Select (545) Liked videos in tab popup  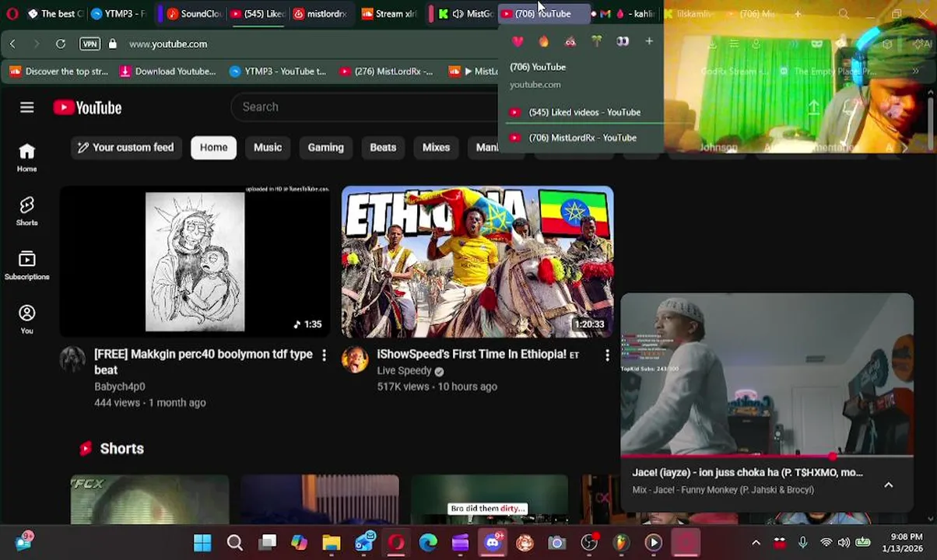pyautogui.click(x=580, y=112)
